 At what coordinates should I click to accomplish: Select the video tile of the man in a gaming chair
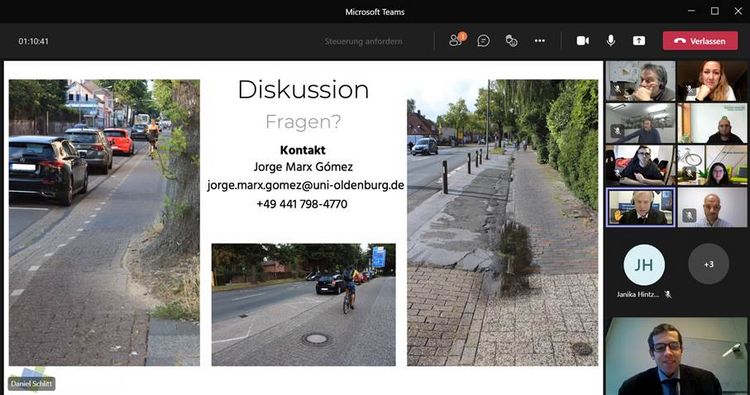click(x=641, y=165)
